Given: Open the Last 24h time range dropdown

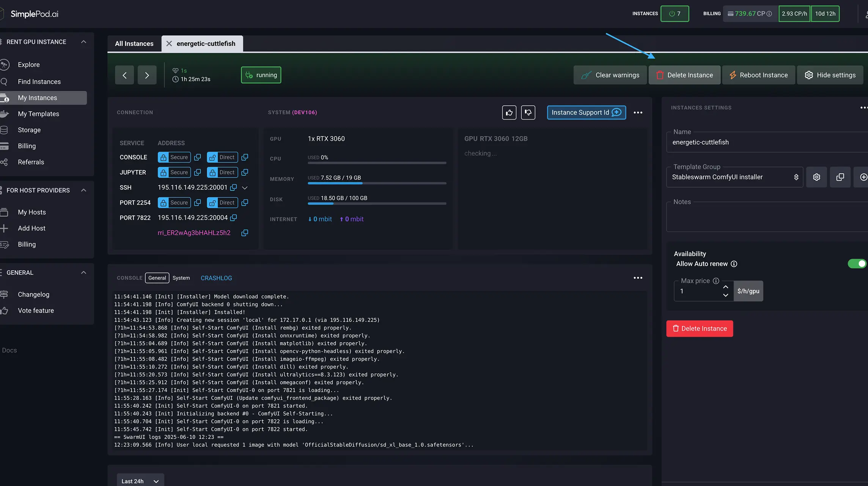Looking at the screenshot, I should tap(140, 481).
